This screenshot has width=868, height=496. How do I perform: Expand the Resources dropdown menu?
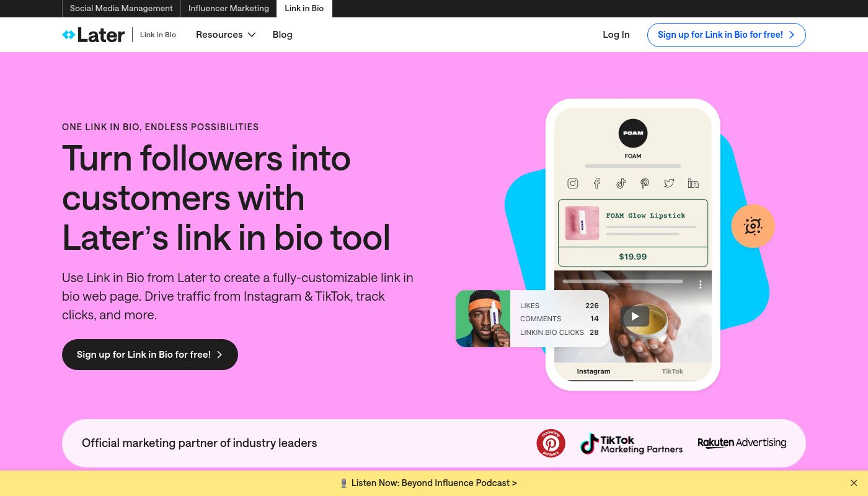pyautogui.click(x=226, y=35)
